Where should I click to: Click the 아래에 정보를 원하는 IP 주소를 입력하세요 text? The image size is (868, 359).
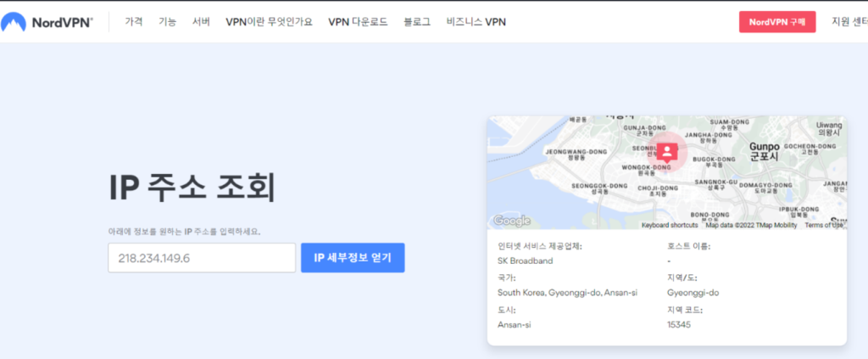(184, 231)
